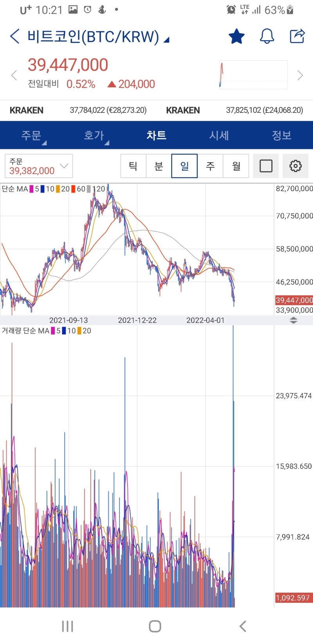Open chart settings with the gear icon
The width and height of the screenshot is (313, 644).
(295, 166)
